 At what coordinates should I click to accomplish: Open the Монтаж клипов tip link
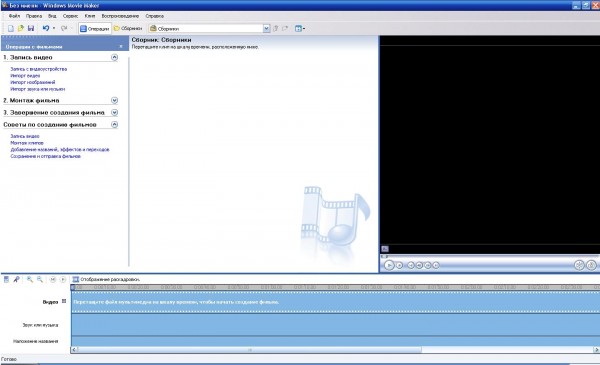point(27,143)
